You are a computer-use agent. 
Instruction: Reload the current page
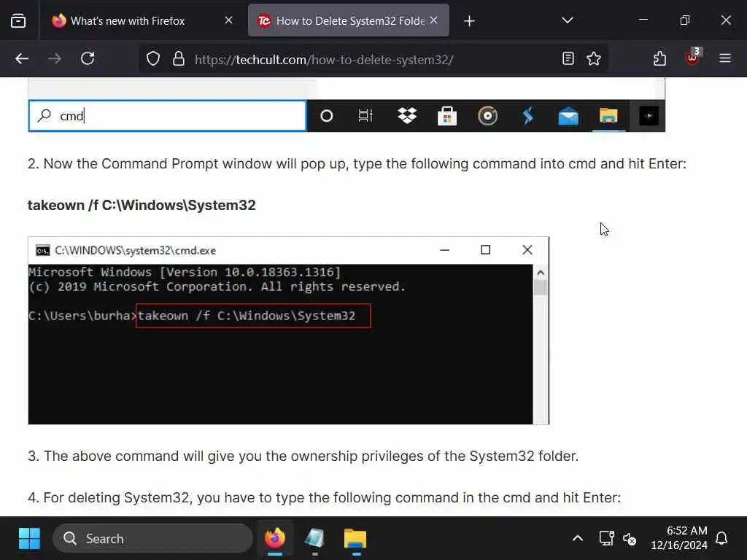(x=88, y=58)
